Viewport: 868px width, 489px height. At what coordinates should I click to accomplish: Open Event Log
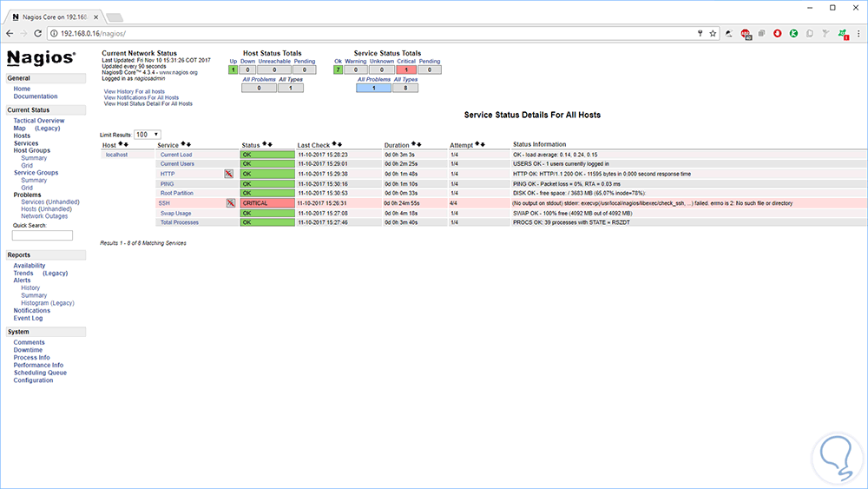pos(28,318)
